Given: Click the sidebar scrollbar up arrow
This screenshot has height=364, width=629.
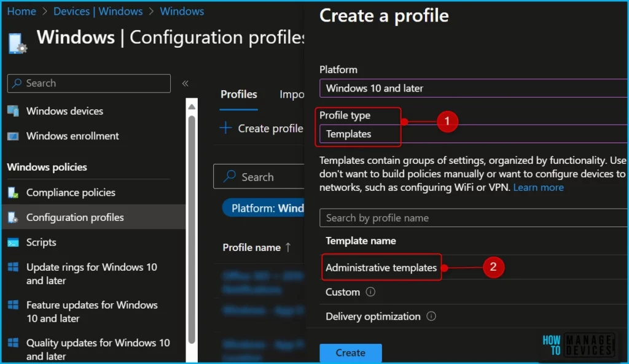Looking at the screenshot, I should [x=192, y=107].
